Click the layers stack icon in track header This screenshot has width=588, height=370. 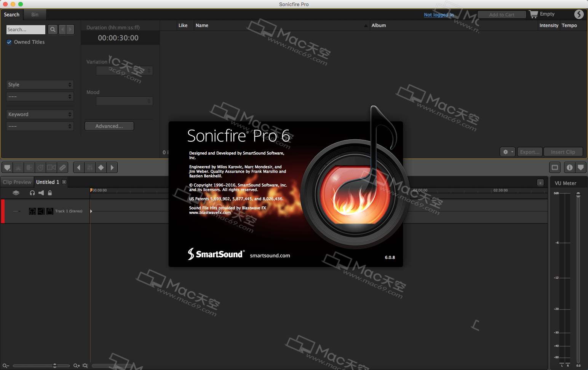coord(16,193)
